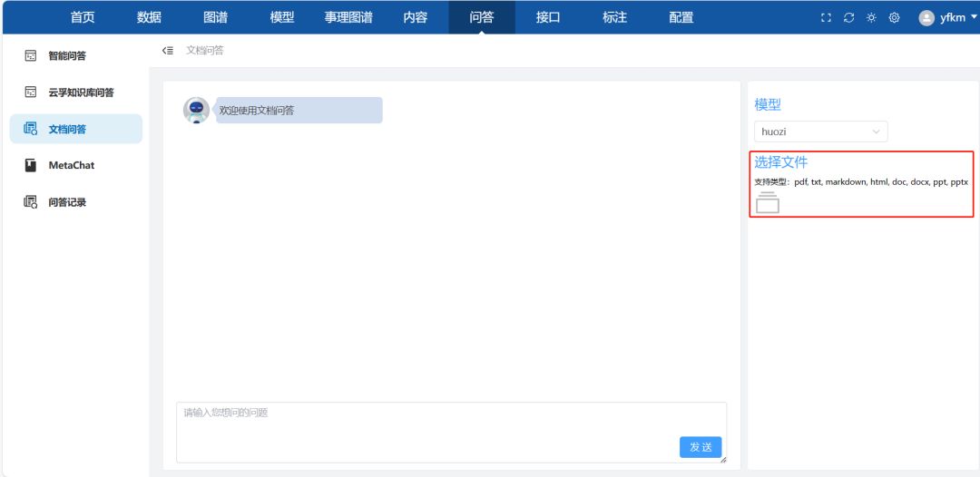
Task: Toggle the light/dark theme sun icon
Action: (x=871, y=18)
